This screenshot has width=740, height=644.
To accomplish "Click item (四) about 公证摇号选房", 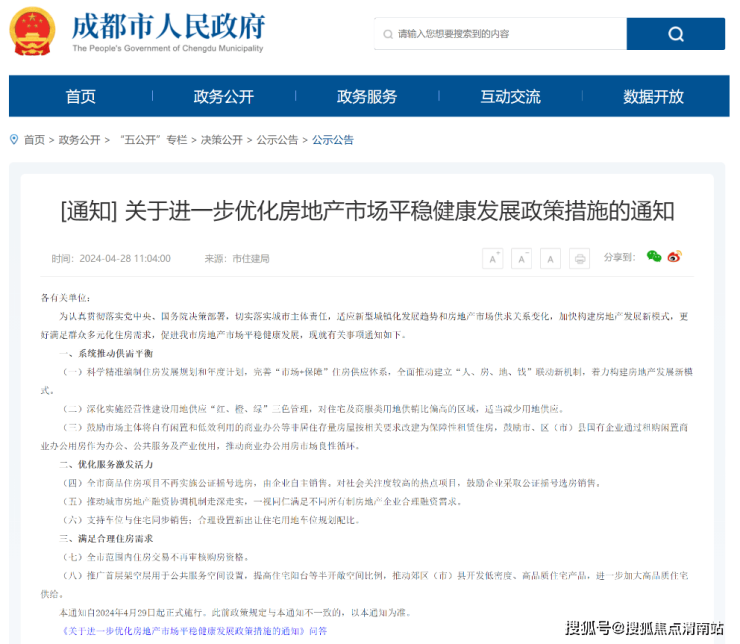I will pyautogui.click(x=331, y=483).
